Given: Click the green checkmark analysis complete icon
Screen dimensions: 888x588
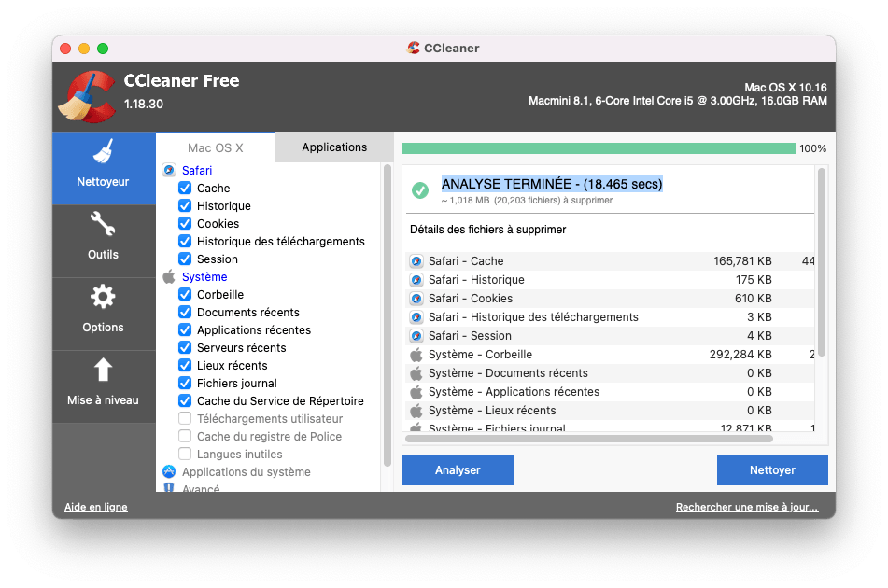Looking at the screenshot, I should [420, 190].
